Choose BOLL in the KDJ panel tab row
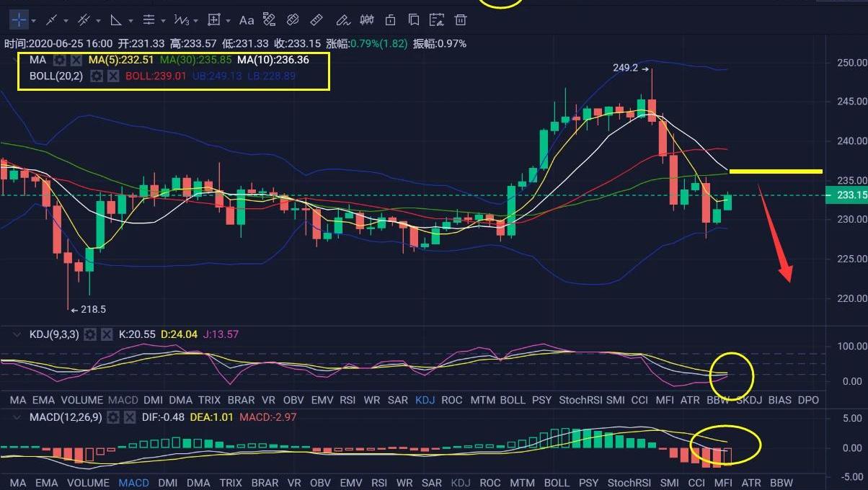The height and width of the screenshot is (490, 868). [x=512, y=400]
